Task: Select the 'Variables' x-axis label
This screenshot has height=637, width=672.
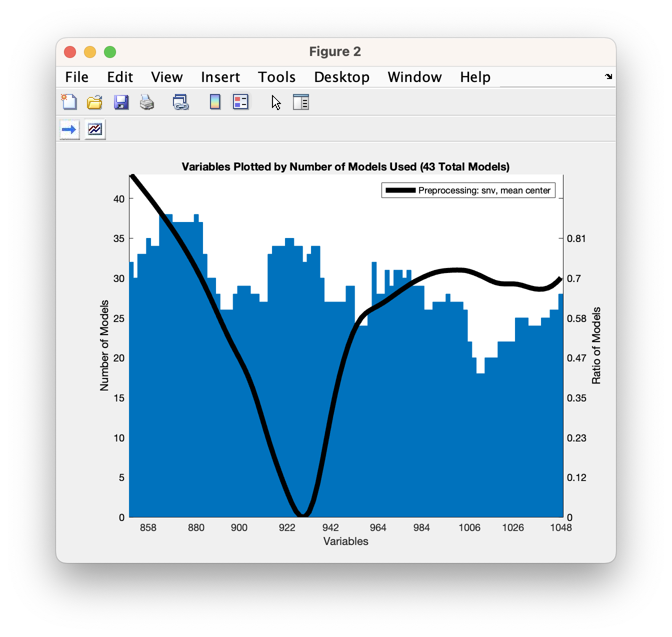Action: tap(346, 541)
